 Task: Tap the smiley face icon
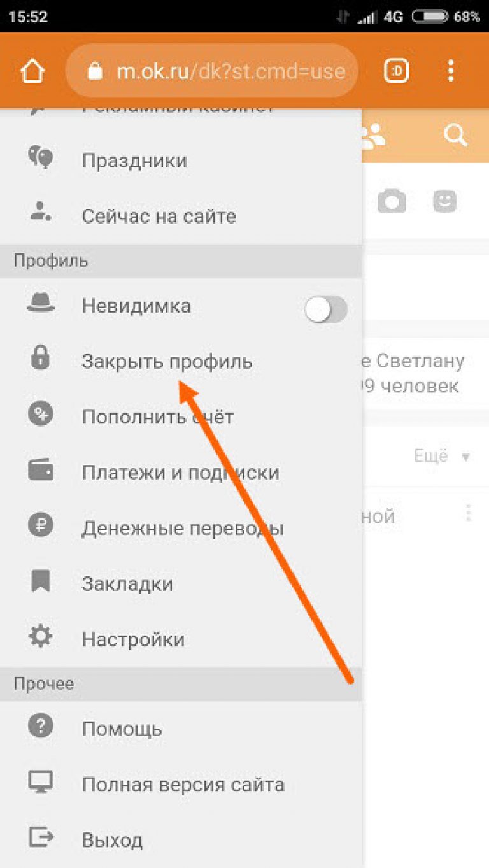(x=446, y=201)
